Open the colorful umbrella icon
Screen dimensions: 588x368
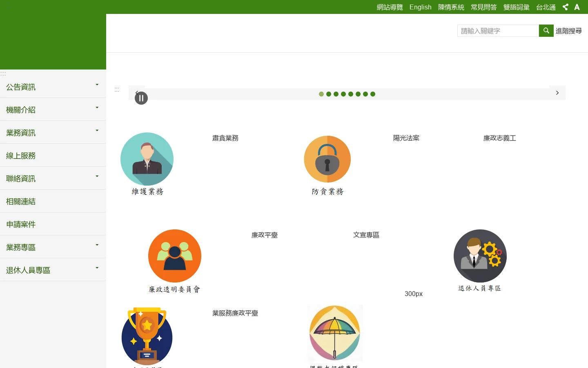click(335, 333)
